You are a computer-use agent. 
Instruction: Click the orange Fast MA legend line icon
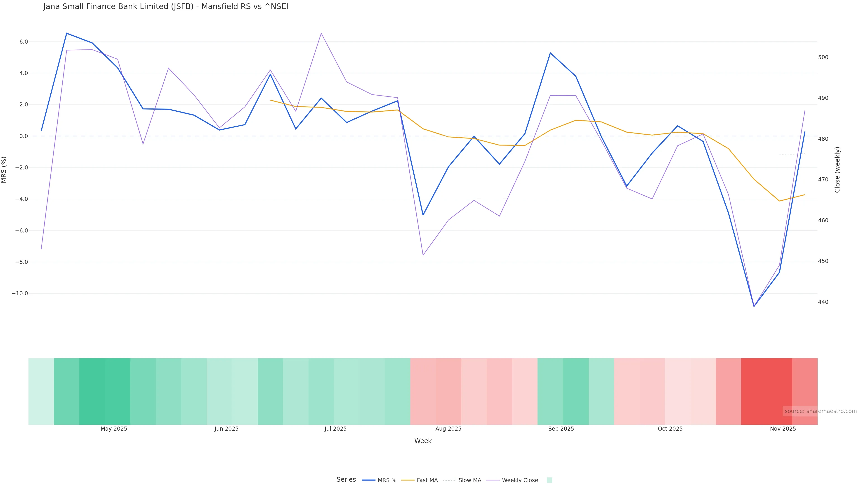[408, 480]
